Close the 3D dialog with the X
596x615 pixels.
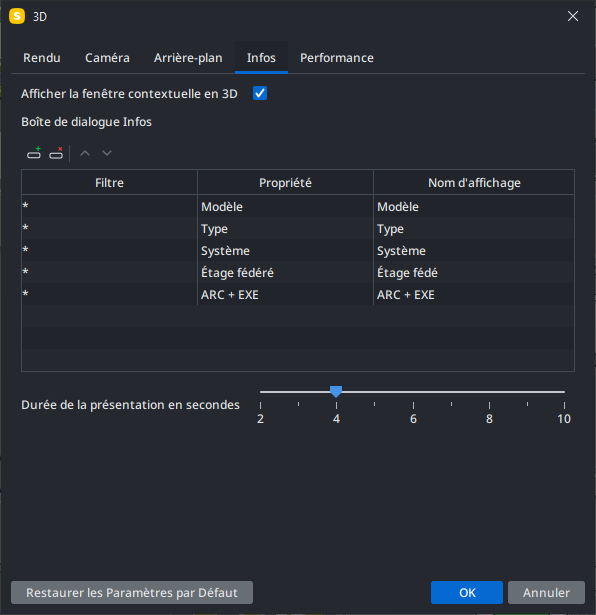tap(573, 16)
